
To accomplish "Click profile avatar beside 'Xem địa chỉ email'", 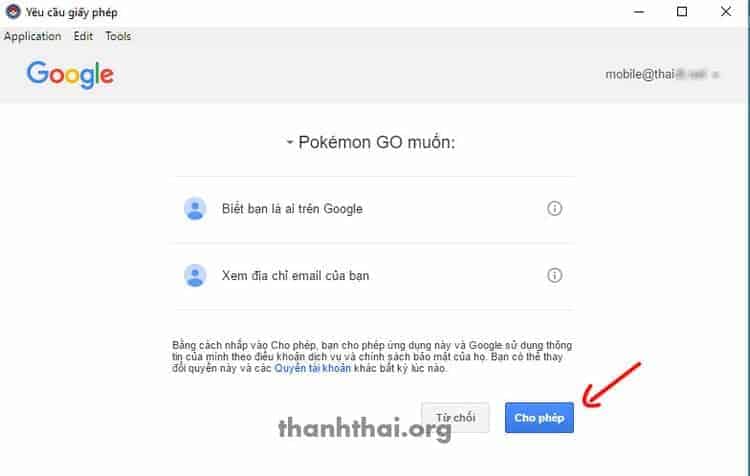I will (x=195, y=276).
